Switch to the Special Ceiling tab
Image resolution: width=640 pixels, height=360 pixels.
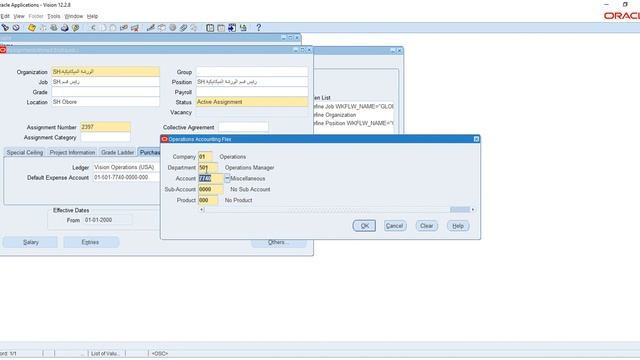pyautogui.click(x=25, y=152)
